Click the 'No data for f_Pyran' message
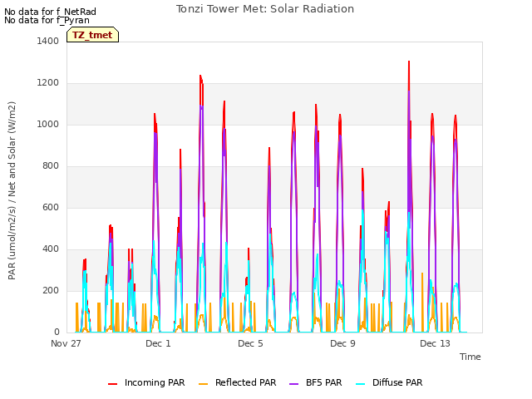This screenshot has height=399, width=532. coord(47,20)
